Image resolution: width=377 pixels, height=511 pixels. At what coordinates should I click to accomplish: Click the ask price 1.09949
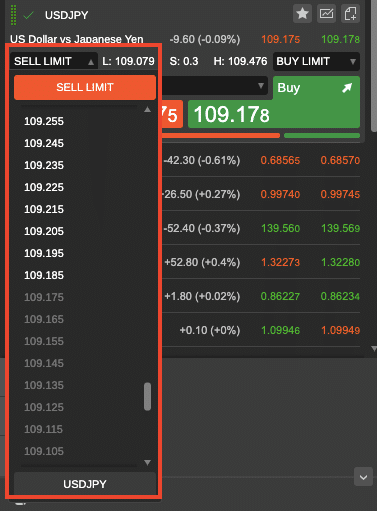coord(340,330)
